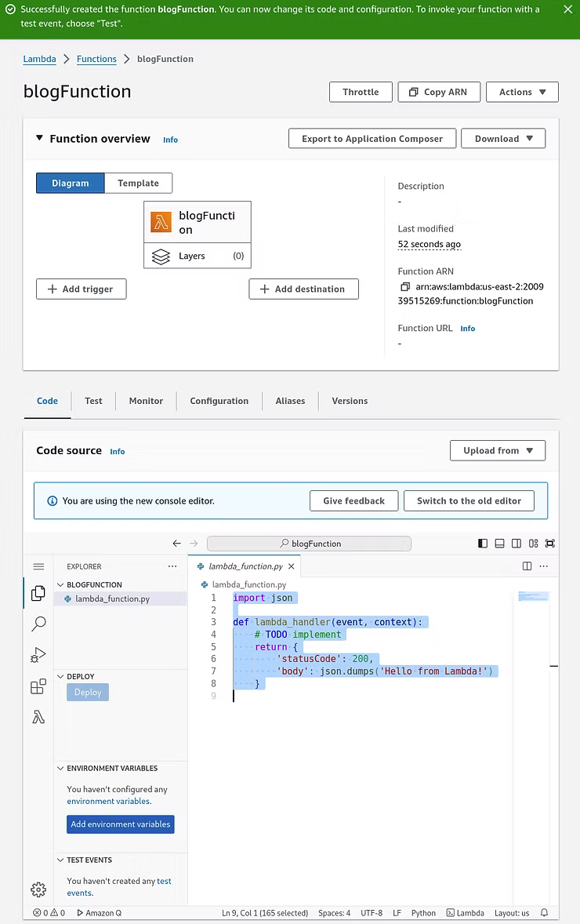Switch to the Code tab
This screenshot has height=924, width=580.
[47, 401]
